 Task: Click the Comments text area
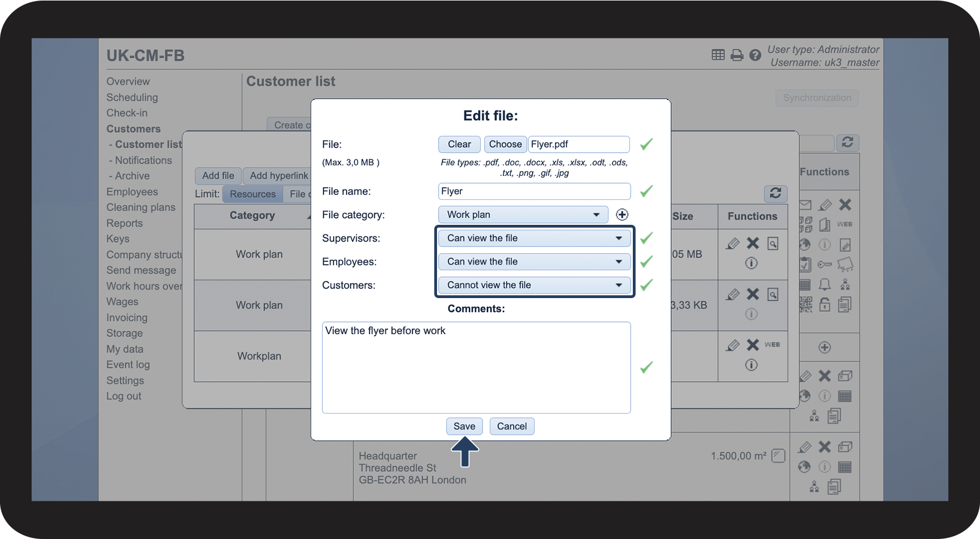tap(476, 367)
